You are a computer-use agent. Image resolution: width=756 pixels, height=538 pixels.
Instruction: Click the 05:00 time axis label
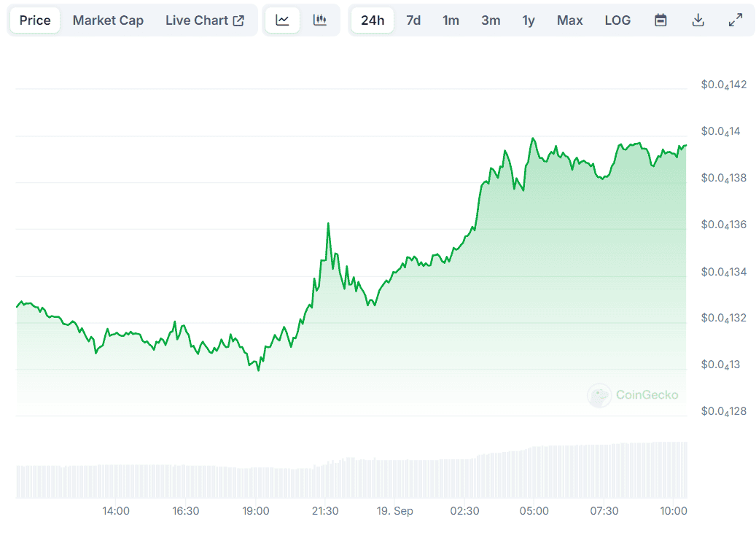[x=534, y=511]
